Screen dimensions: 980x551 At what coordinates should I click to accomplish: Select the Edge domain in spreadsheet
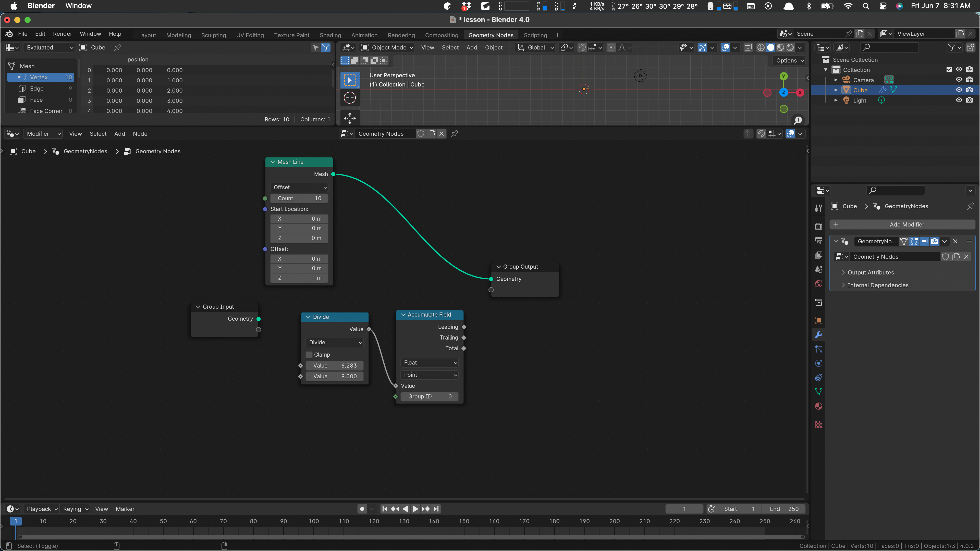[41, 88]
